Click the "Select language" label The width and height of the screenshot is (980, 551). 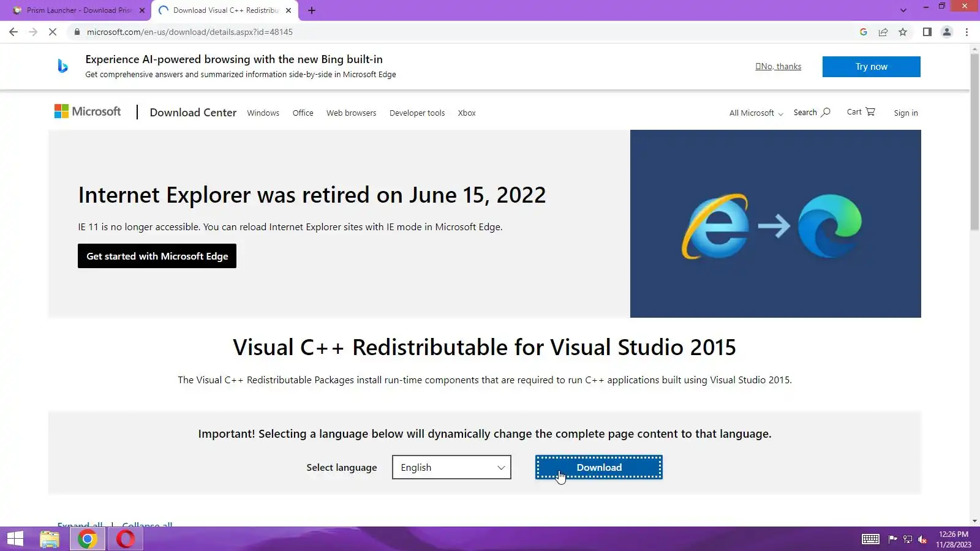pyautogui.click(x=342, y=468)
